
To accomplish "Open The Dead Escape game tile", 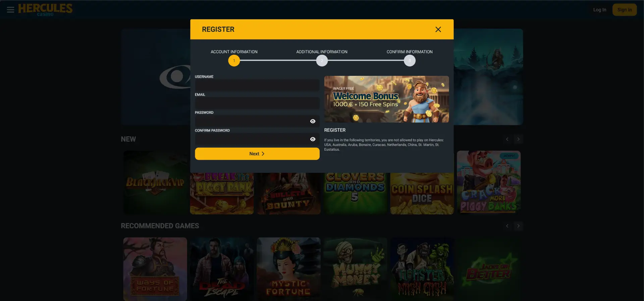I will [x=222, y=269].
